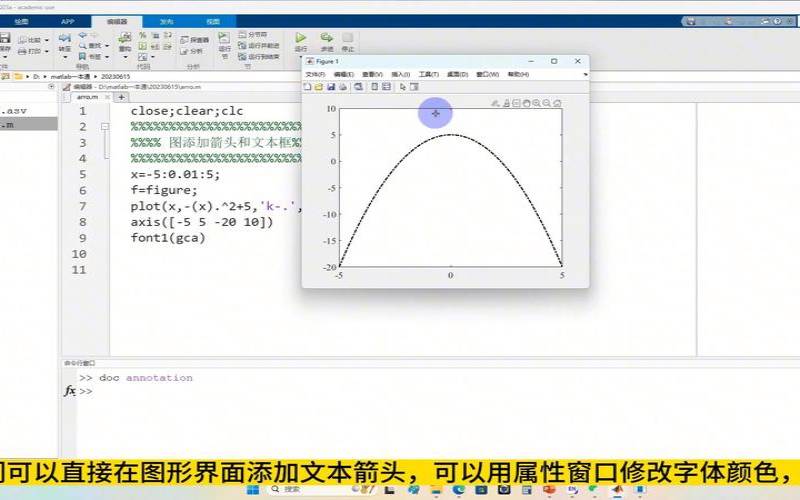The width and height of the screenshot is (800, 500).
Task: Click the Zoom Out icon on axes toolbar
Action: coord(547,103)
